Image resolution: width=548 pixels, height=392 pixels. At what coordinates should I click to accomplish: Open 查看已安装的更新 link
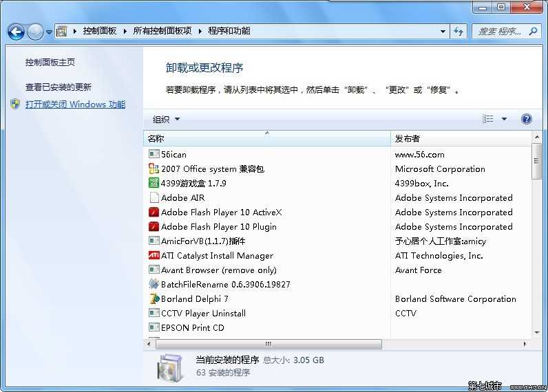click(59, 87)
